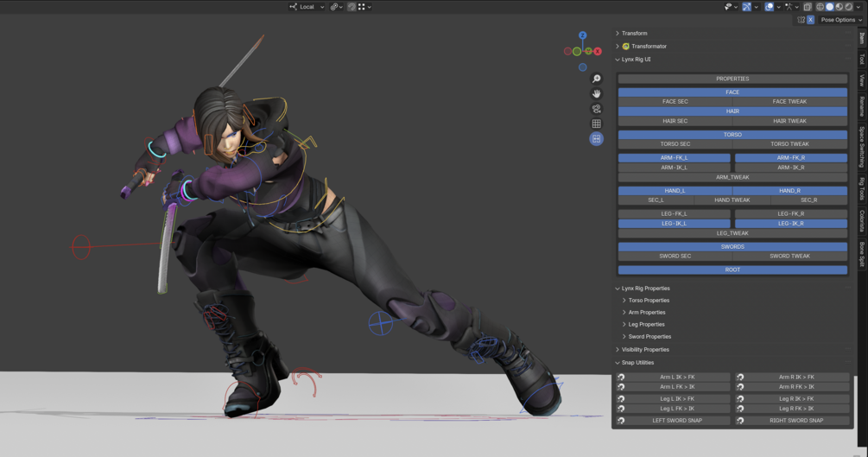Click the pose bone overlay icon

(x=789, y=7)
